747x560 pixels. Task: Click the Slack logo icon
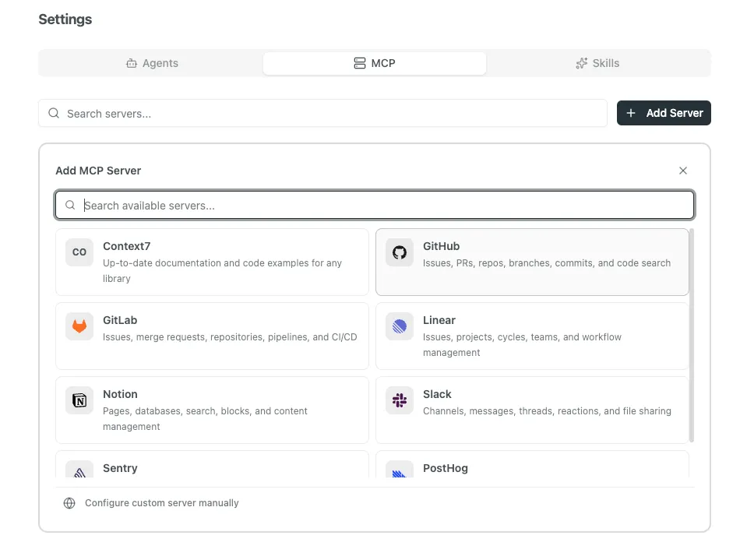click(400, 400)
